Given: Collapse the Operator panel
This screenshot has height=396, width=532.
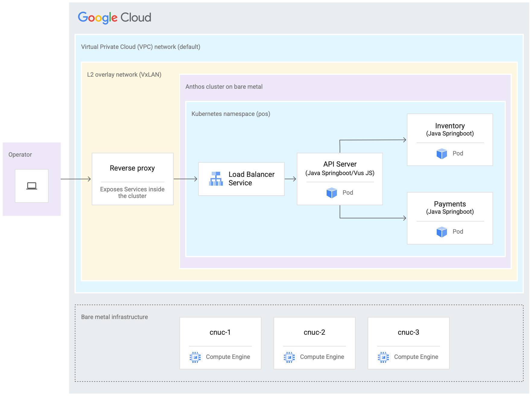Looking at the screenshot, I should point(20,155).
